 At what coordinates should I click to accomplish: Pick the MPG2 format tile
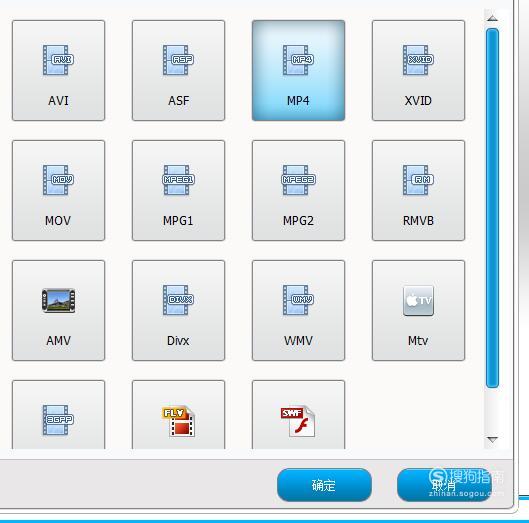298,190
